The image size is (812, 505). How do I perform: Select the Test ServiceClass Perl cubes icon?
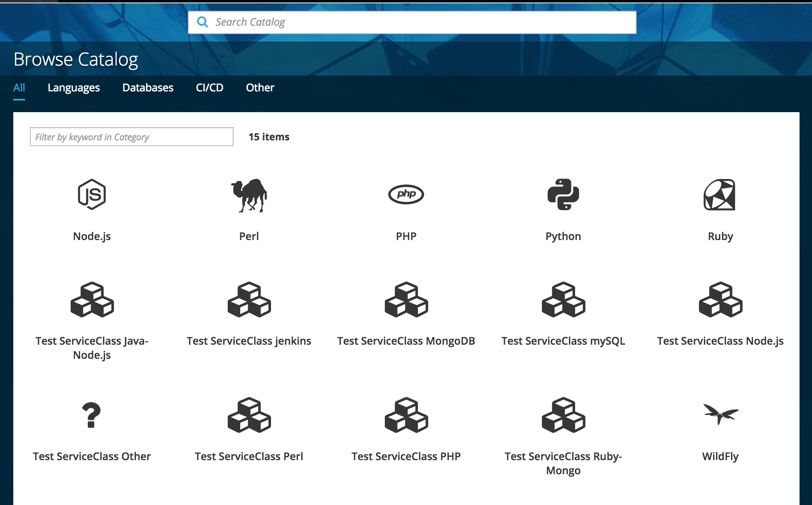click(249, 415)
